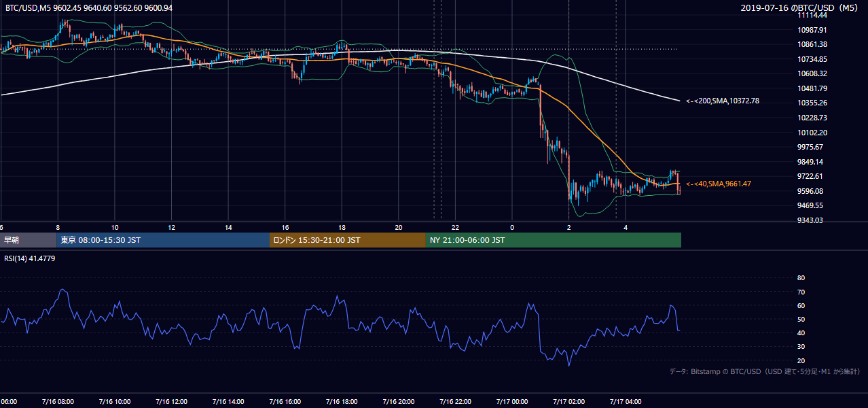868x408 pixels.
Task: Click RSI axis level 80
Action: [801, 278]
